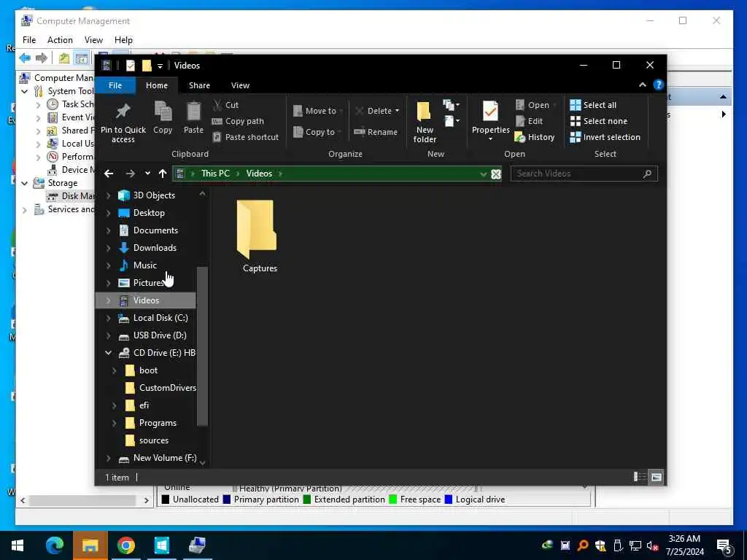Open Properties from the ribbon

click(490, 120)
